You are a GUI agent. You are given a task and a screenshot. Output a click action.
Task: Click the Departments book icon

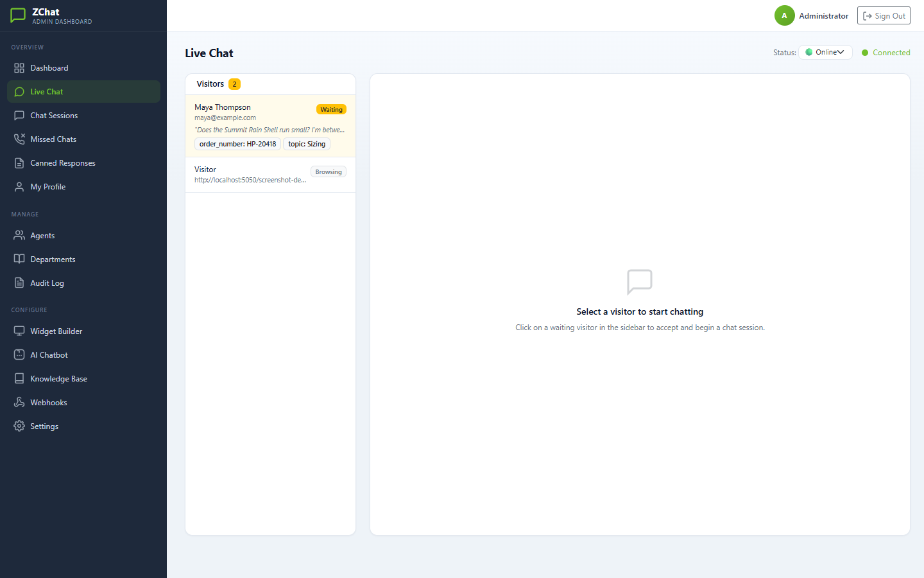coord(19,259)
